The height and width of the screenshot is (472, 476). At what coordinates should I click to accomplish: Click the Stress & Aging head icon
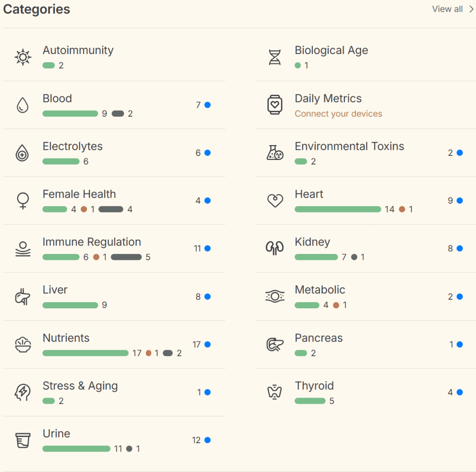(x=23, y=392)
